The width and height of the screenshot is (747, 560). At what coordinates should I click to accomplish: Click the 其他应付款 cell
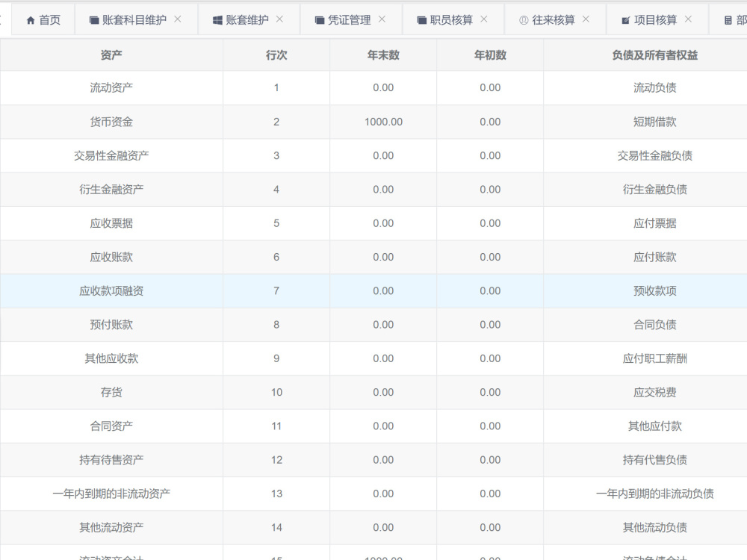(655, 426)
